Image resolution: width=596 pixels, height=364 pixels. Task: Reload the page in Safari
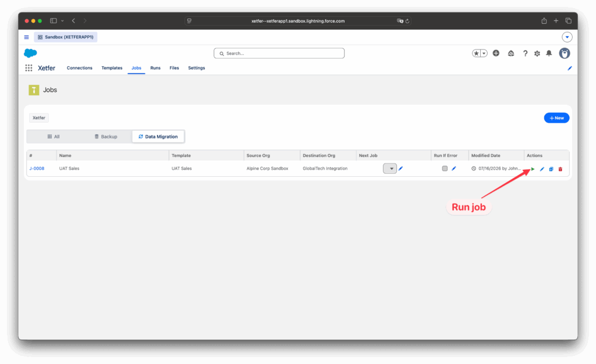[407, 22]
